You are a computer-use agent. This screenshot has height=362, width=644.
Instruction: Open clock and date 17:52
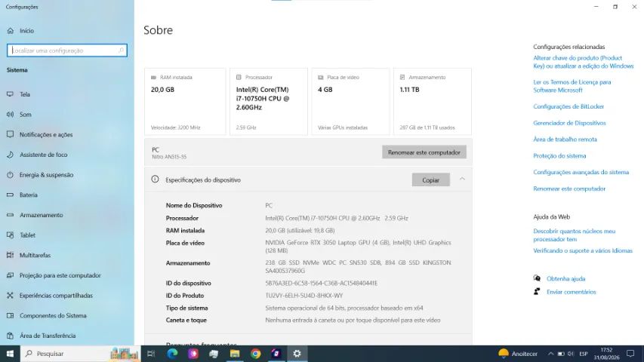click(606, 354)
